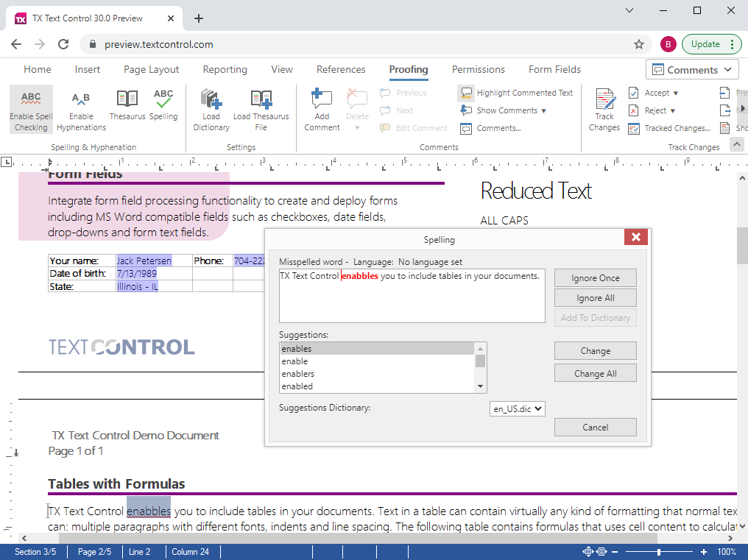The height and width of the screenshot is (560, 748).
Task: Open the References tab
Action: tap(341, 70)
